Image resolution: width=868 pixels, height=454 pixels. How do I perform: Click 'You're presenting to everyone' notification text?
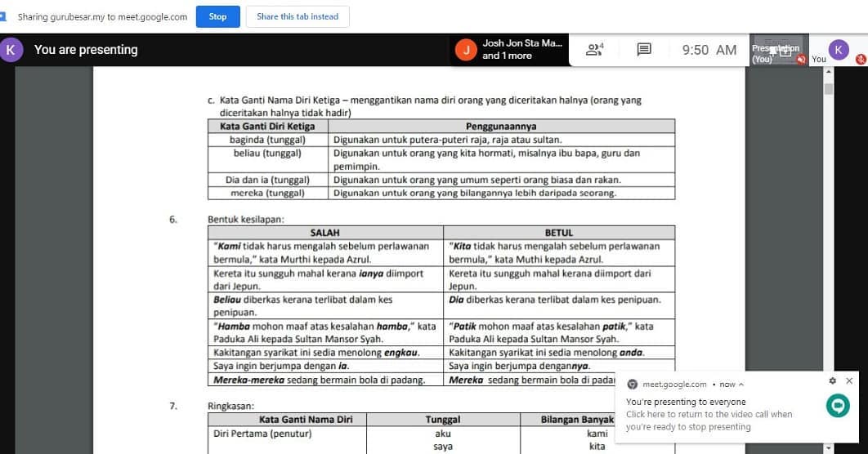click(x=685, y=402)
